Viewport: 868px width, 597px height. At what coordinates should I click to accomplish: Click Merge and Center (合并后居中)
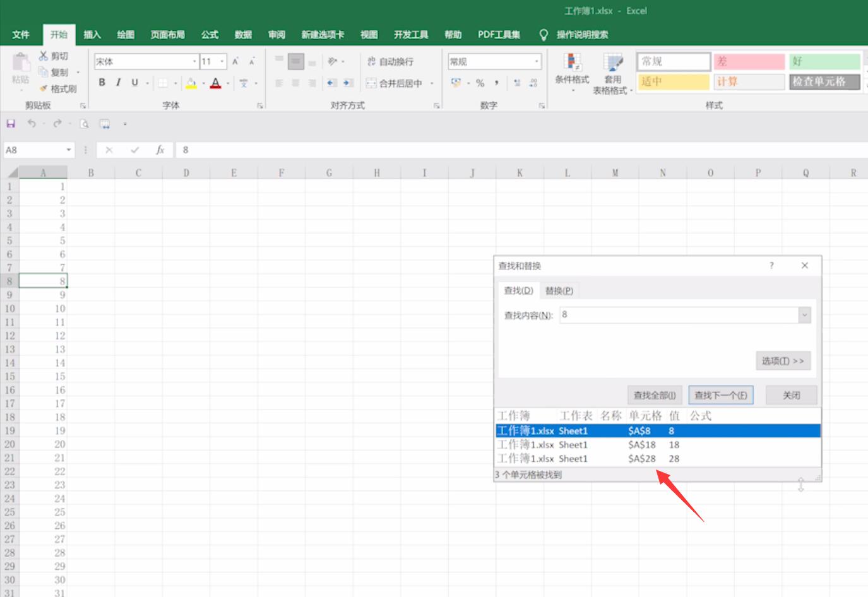395,83
